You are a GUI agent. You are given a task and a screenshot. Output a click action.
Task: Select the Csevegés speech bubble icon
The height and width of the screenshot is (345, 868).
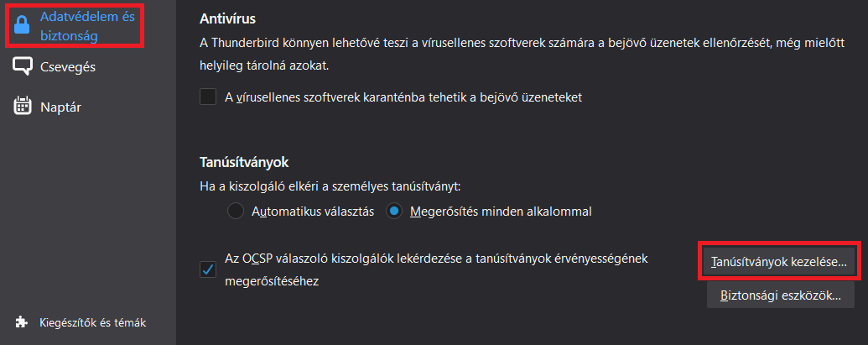tap(22, 66)
